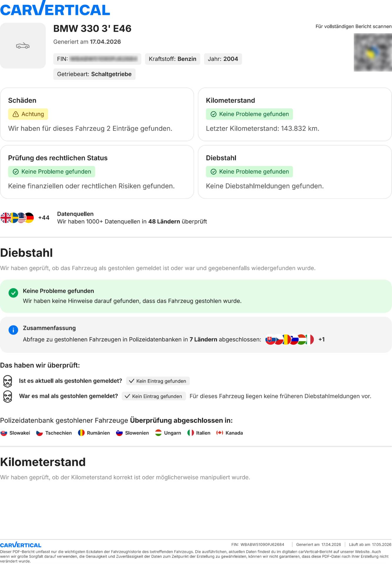Click the car placeholder thumbnail image
The height and width of the screenshot is (564, 392).
tap(23, 46)
